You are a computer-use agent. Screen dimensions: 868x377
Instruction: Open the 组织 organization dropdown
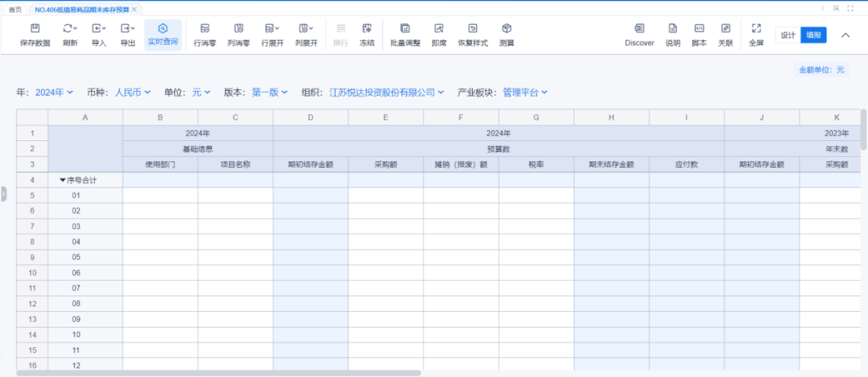tap(387, 92)
